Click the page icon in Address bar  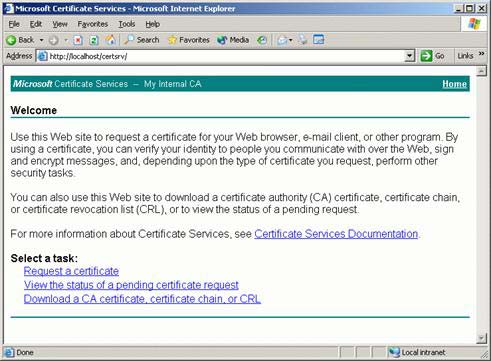(x=42, y=56)
